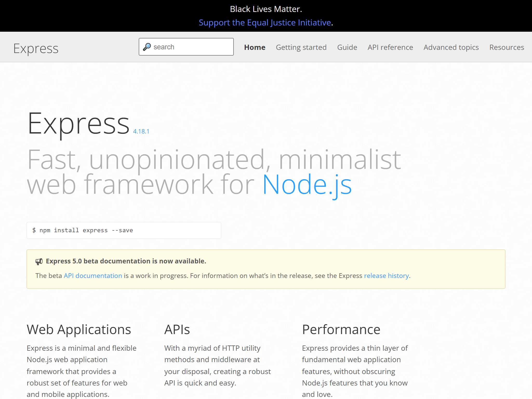Follow Support the Equal Justice Initiative link

point(265,23)
